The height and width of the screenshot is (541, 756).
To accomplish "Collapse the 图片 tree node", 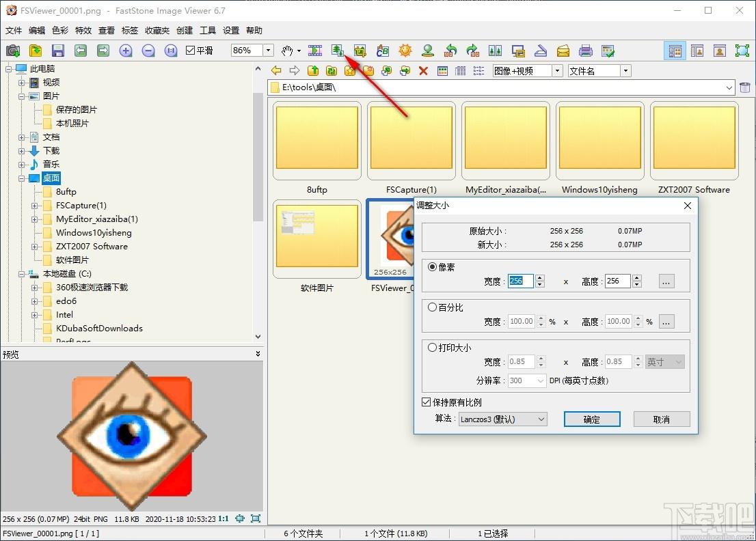I will 21,96.
